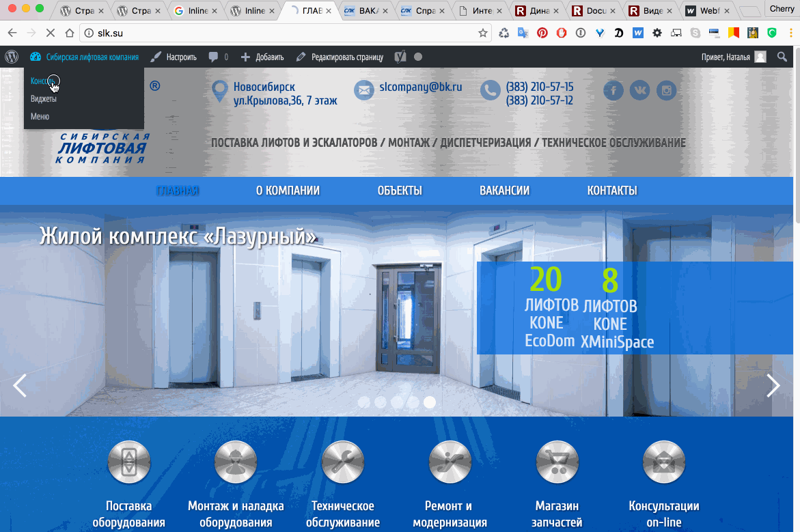Open the Instagram social icon in site header

pyautogui.click(x=666, y=91)
